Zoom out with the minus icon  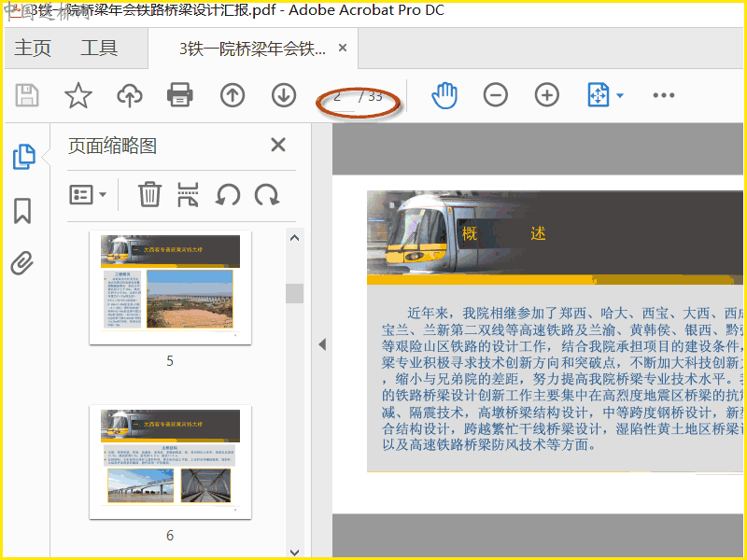[x=496, y=95]
